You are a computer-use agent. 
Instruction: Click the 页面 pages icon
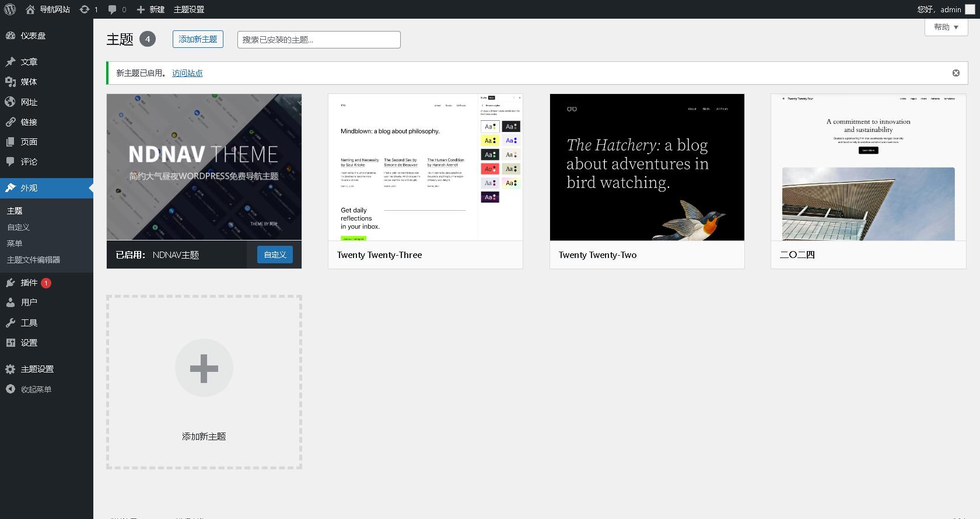(x=10, y=142)
